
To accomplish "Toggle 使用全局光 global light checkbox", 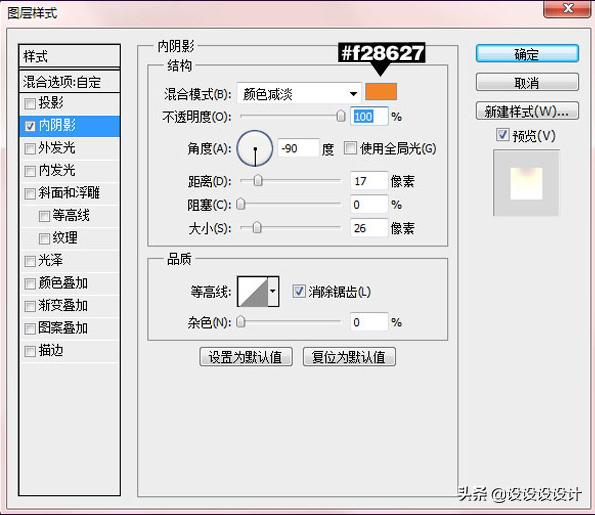I will coord(350,148).
